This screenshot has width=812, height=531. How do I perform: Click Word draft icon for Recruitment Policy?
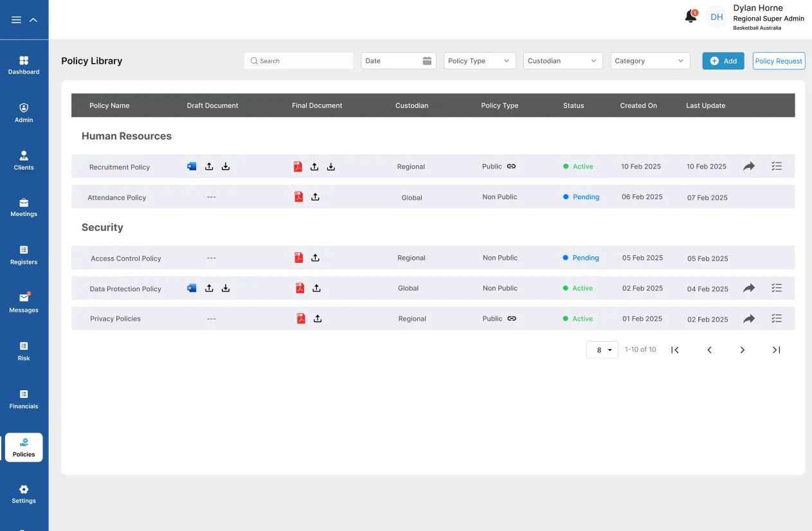click(x=192, y=166)
